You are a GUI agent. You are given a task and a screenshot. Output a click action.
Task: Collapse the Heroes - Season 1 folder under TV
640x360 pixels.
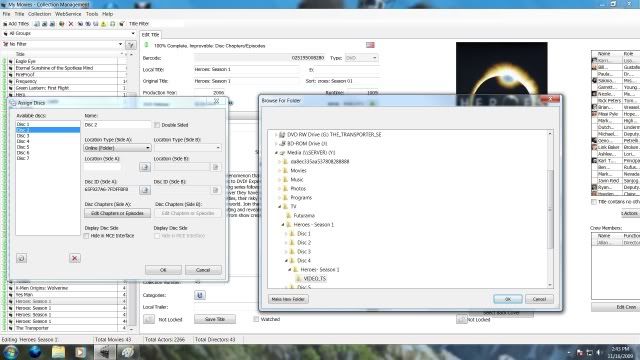pyautogui.click(x=283, y=224)
